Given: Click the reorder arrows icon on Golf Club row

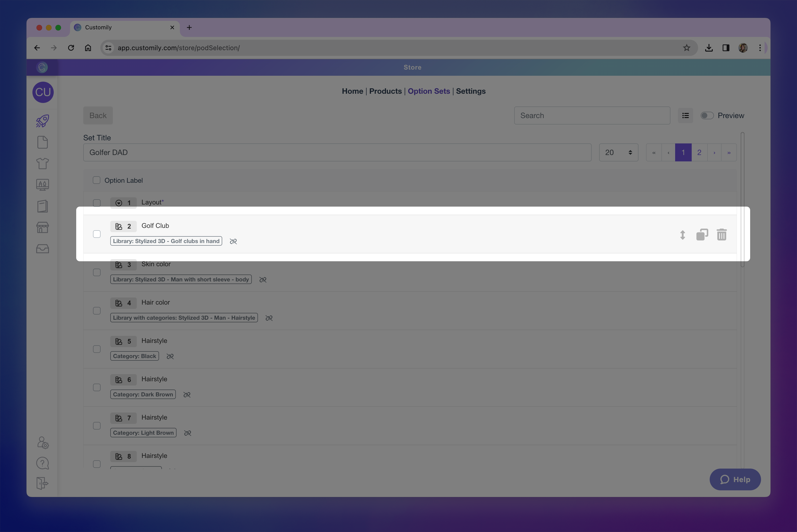Looking at the screenshot, I should point(682,235).
